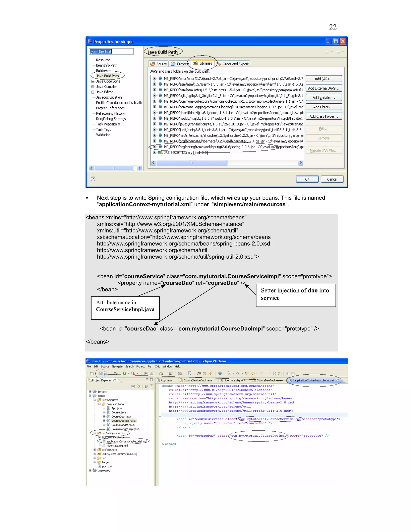This screenshot has height=532, width=411.
Task: Click Collapse All in Project Explorer
Action: pos(133,386)
